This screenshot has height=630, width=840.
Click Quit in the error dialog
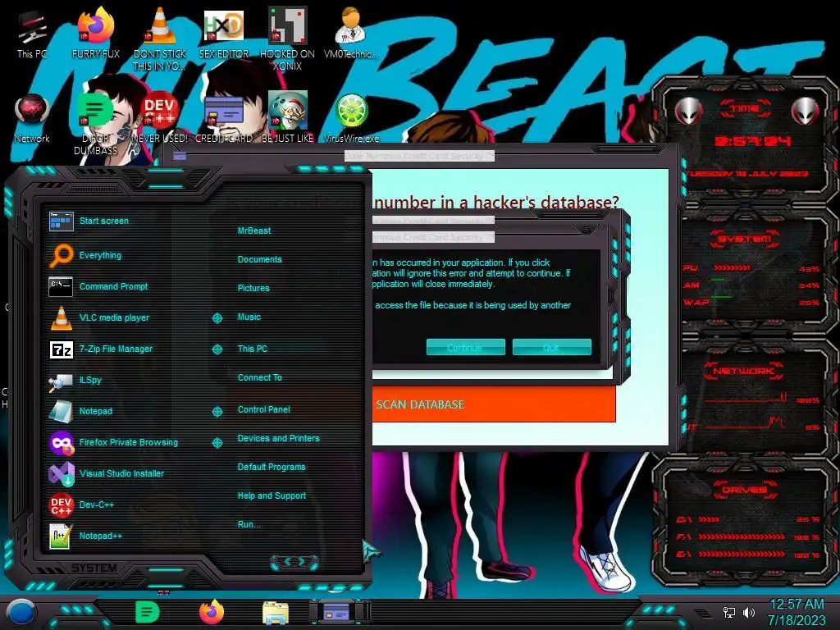[551, 347]
